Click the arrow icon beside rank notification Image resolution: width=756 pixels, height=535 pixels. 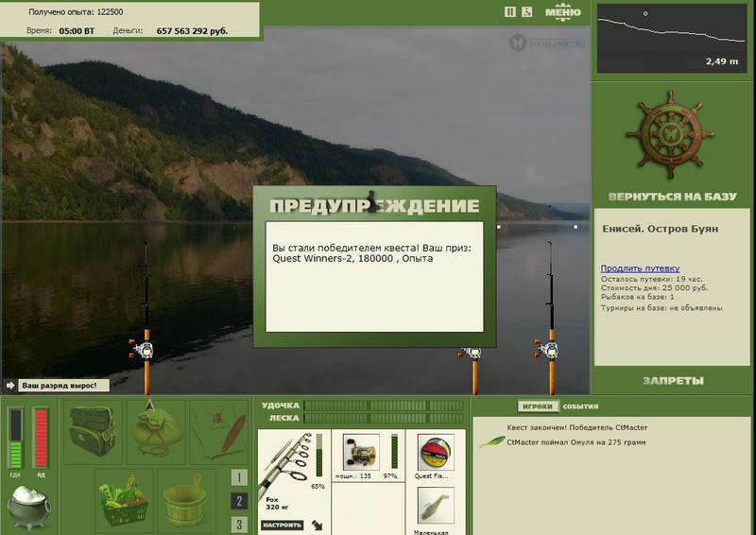point(10,386)
